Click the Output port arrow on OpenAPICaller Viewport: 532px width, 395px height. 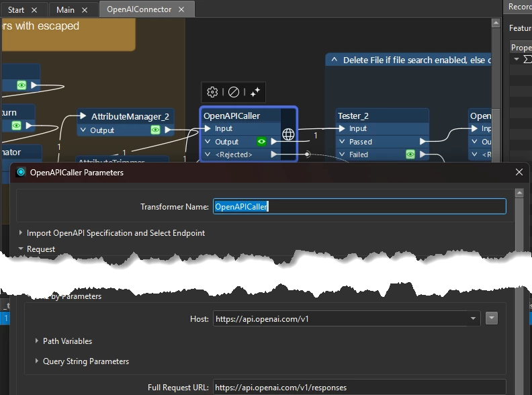274,142
